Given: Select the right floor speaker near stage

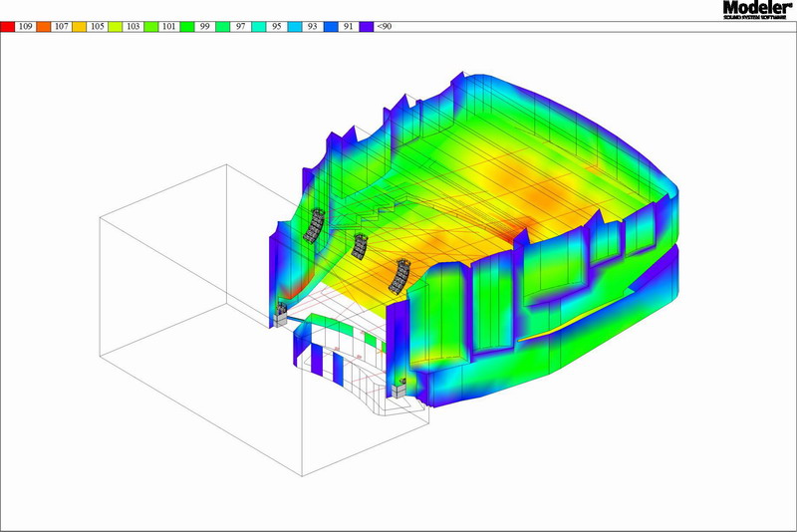Looking at the screenshot, I should point(400,390).
